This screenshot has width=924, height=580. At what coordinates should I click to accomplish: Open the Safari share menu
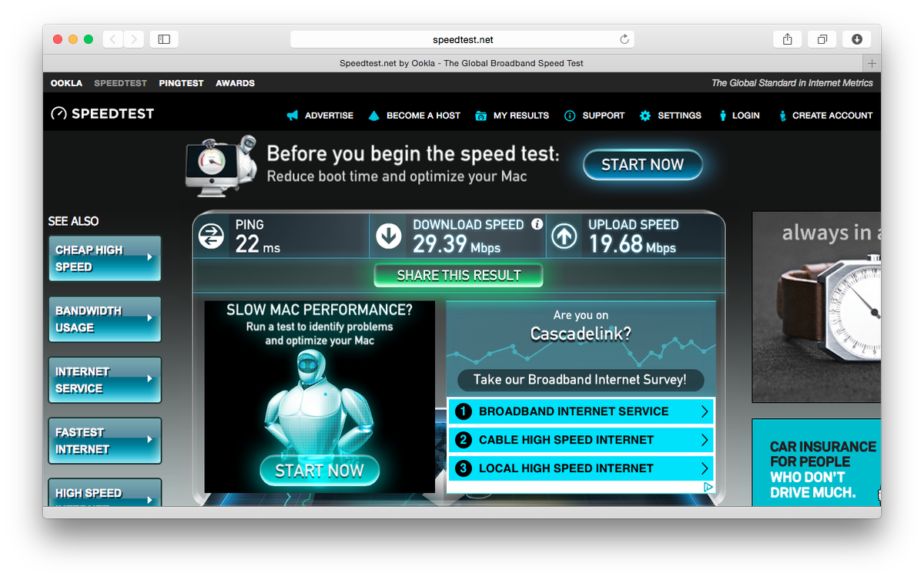click(788, 39)
